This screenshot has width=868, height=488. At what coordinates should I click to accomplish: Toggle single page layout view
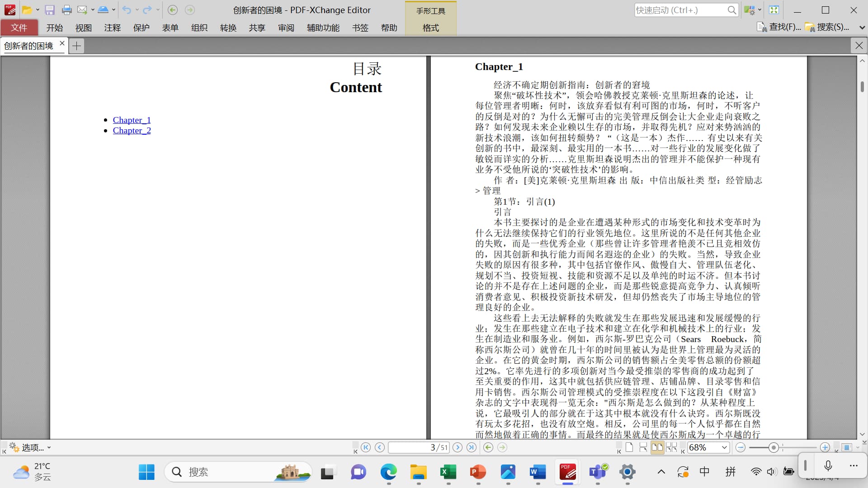coord(629,447)
